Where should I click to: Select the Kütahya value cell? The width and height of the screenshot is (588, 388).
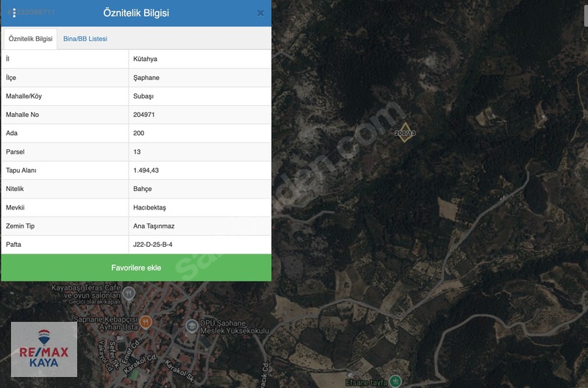pos(200,59)
